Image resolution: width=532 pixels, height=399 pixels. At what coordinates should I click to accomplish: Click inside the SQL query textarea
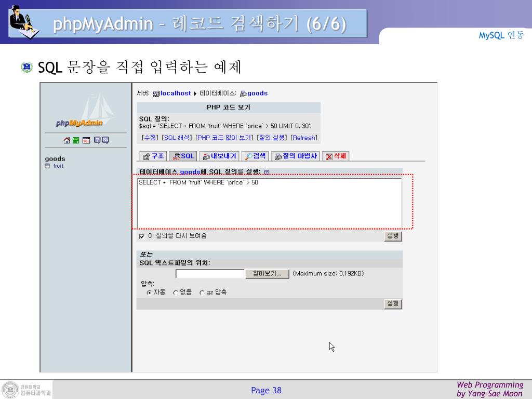[270, 203]
